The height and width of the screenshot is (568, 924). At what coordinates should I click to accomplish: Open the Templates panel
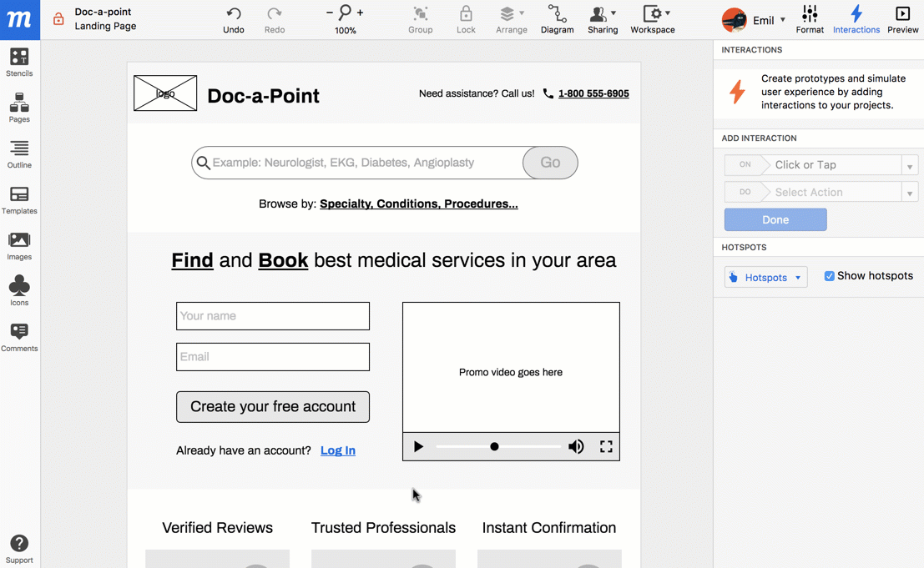(x=19, y=200)
